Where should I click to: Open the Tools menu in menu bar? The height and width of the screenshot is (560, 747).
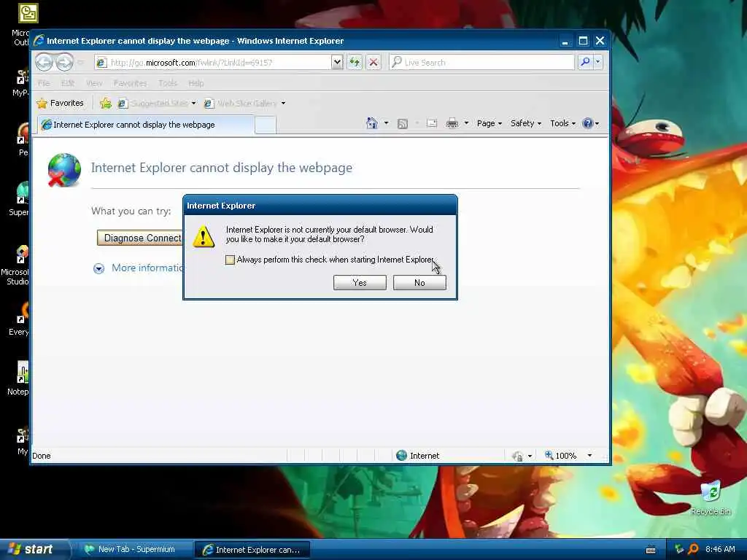click(168, 83)
